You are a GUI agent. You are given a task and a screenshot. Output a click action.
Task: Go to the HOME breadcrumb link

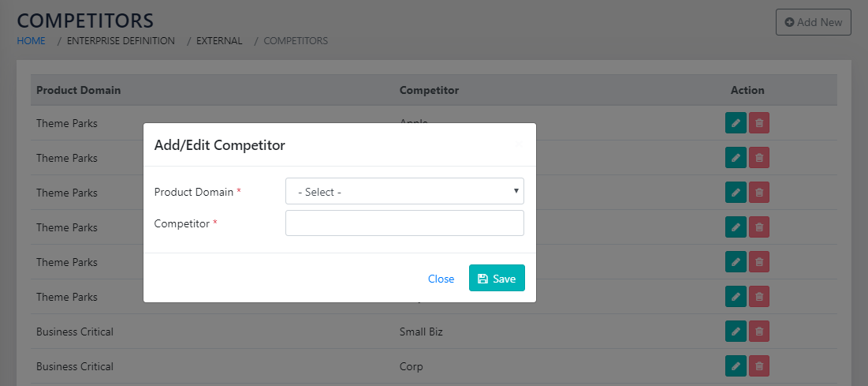32,41
